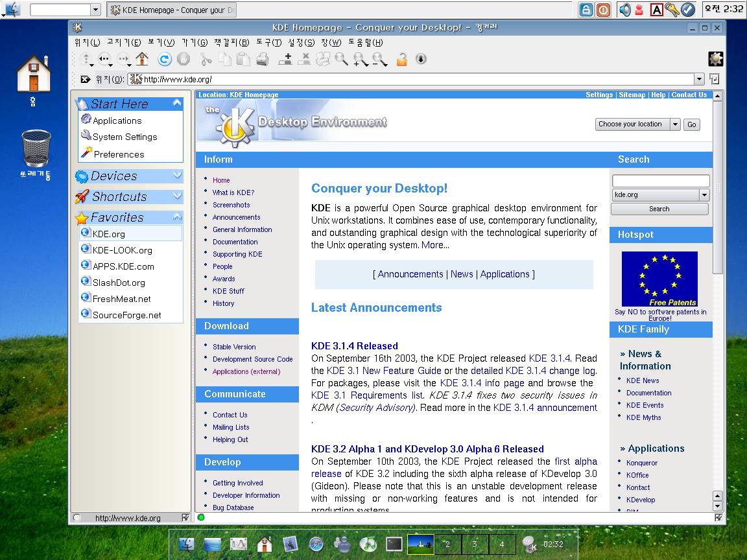Click the print frame icon
Viewport: 747px width, 560px height.
click(x=322, y=59)
